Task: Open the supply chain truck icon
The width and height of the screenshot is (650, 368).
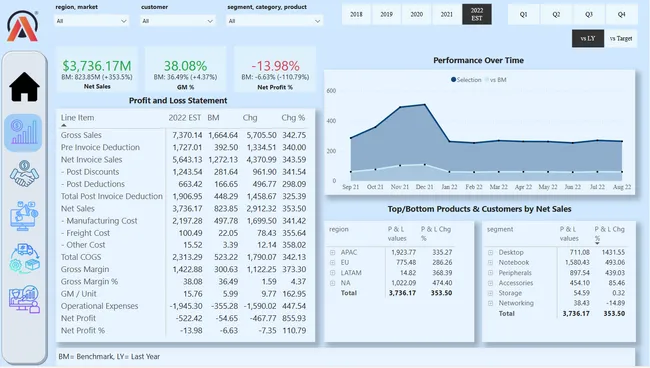Action: coord(24,258)
